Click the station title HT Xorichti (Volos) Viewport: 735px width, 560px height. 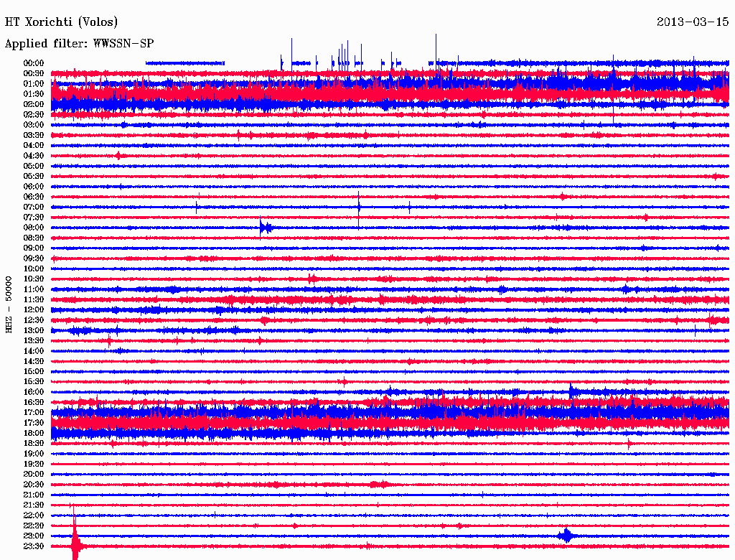pyautogui.click(x=61, y=22)
